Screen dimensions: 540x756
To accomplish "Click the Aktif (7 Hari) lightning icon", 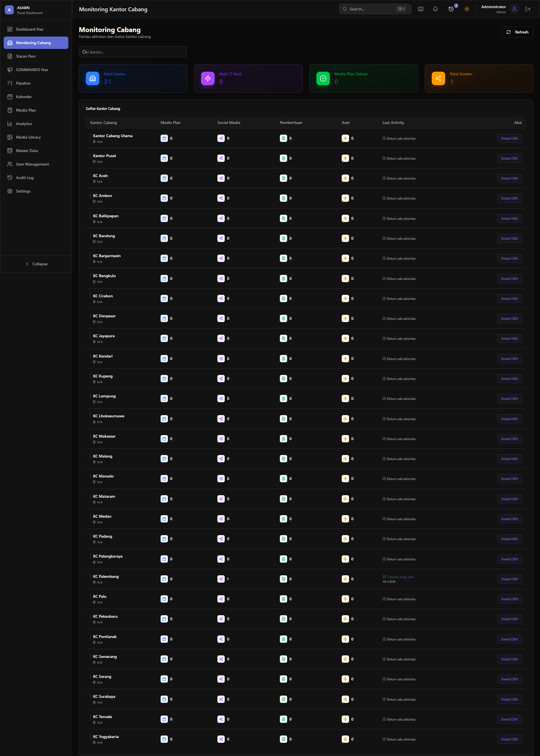I will pyautogui.click(x=208, y=78).
